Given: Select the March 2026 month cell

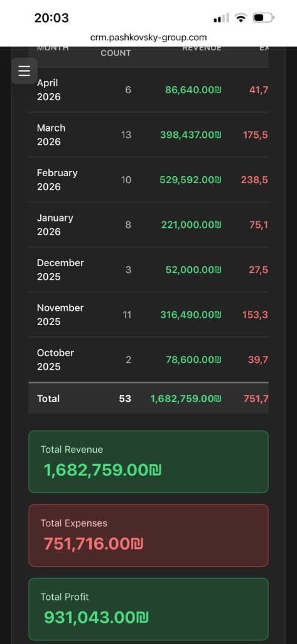Looking at the screenshot, I should click(51, 135).
